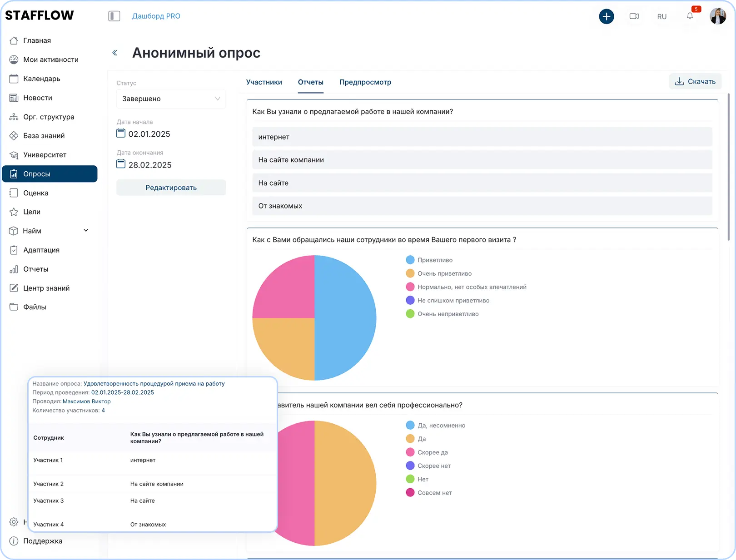The height and width of the screenshot is (560, 736).
Task: Open Университет section in sidebar
Action: (45, 155)
